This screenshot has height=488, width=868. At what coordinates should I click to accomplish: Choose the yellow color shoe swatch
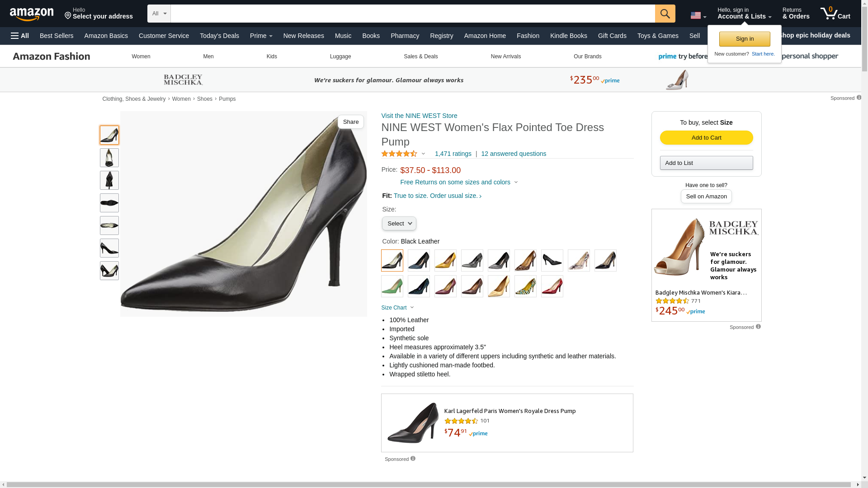click(x=445, y=261)
